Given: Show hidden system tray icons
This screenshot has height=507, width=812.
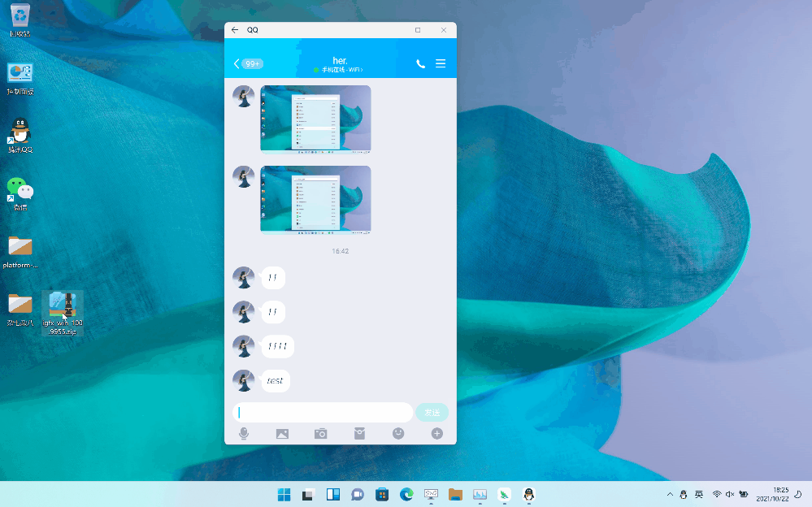Looking at the screenshot, I should pos(670,494).
